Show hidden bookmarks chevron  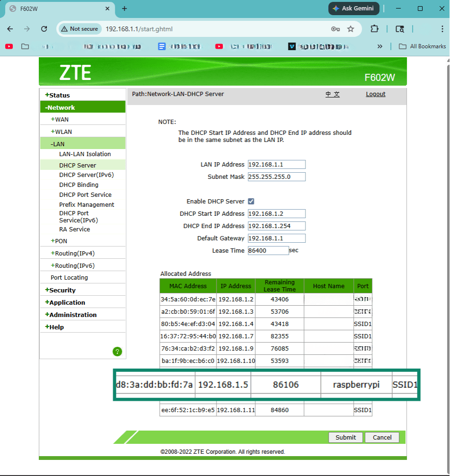380,46
